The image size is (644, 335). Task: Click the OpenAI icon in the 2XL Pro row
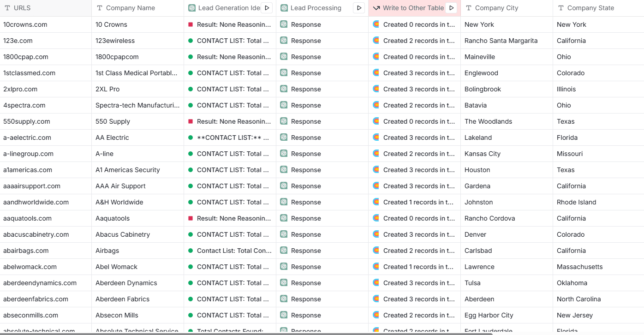tap(284, 89)
